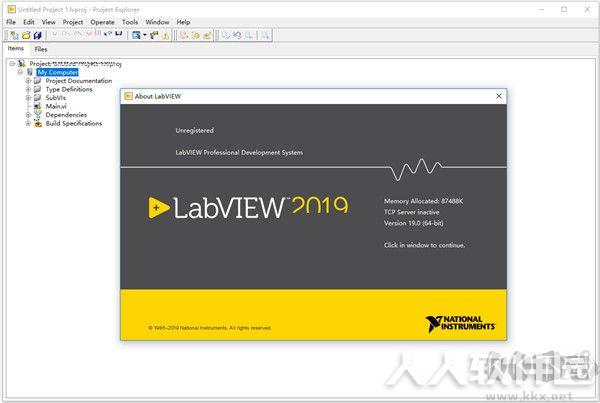Click the copyright National Instruments text
Image resolution: width=600 pixels, height=403 pixels.
point(210,328)
